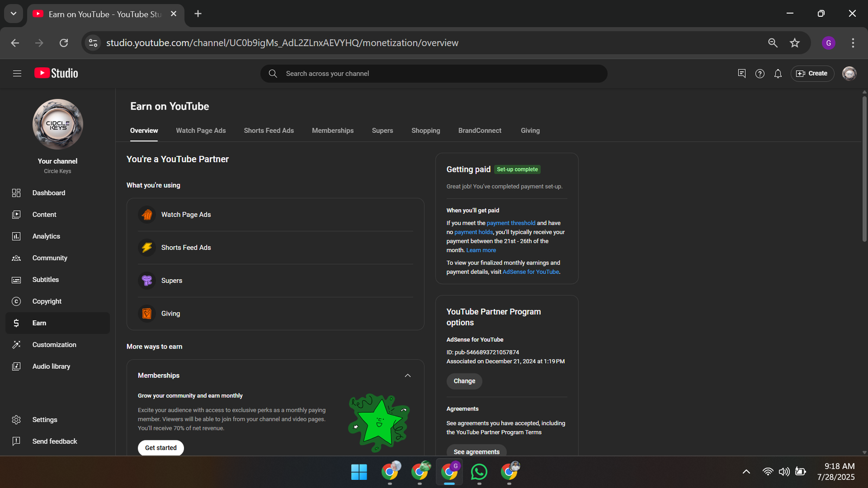Reload the page with browser refresh
Screen dimensions: 868x488
[63, 43]
